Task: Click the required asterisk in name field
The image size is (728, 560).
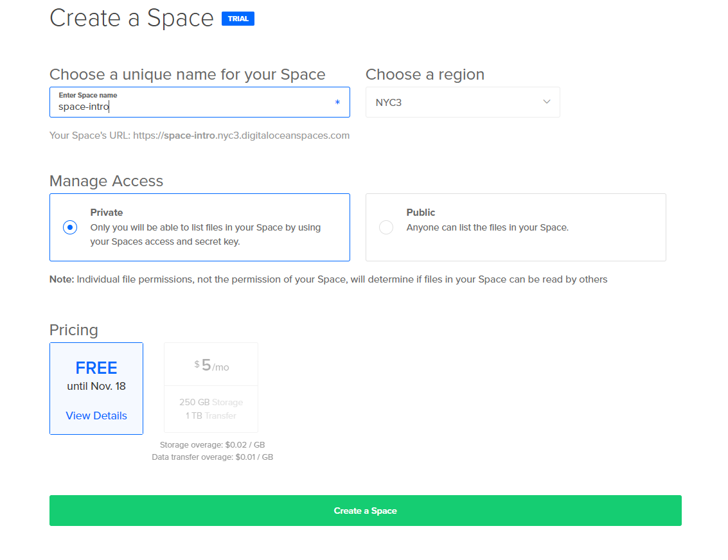Action: [x=337, y=103]
